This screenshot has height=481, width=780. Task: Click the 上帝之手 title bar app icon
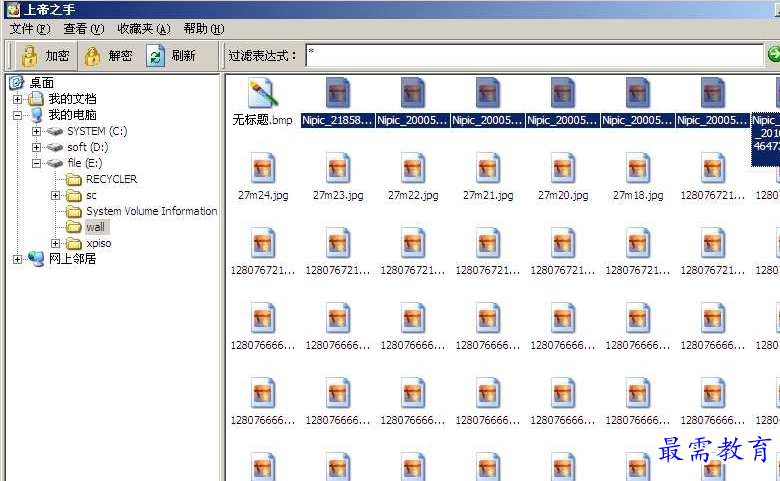pyautogui.click(x=13, y=9)
